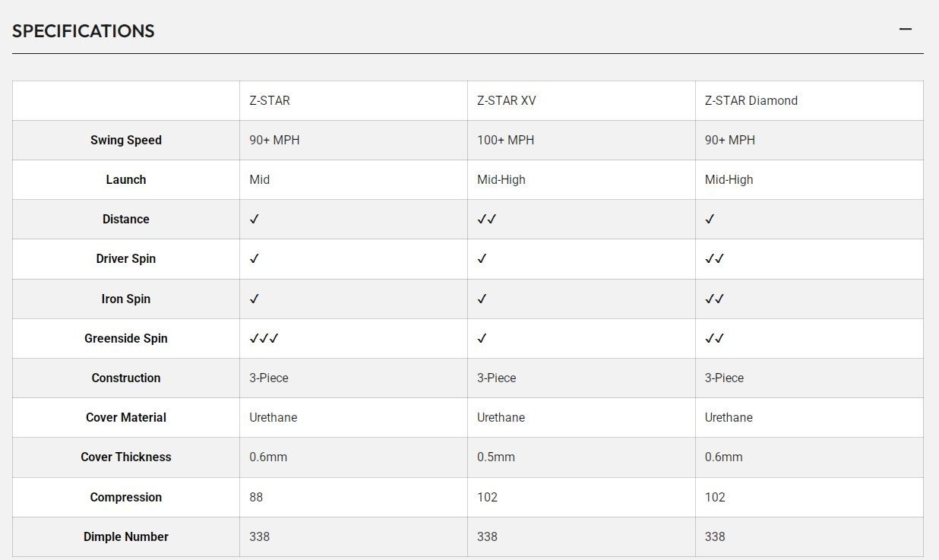Click Z-STAR's Iron Spin checkmark
939x560 pixels.
point(255,299)
